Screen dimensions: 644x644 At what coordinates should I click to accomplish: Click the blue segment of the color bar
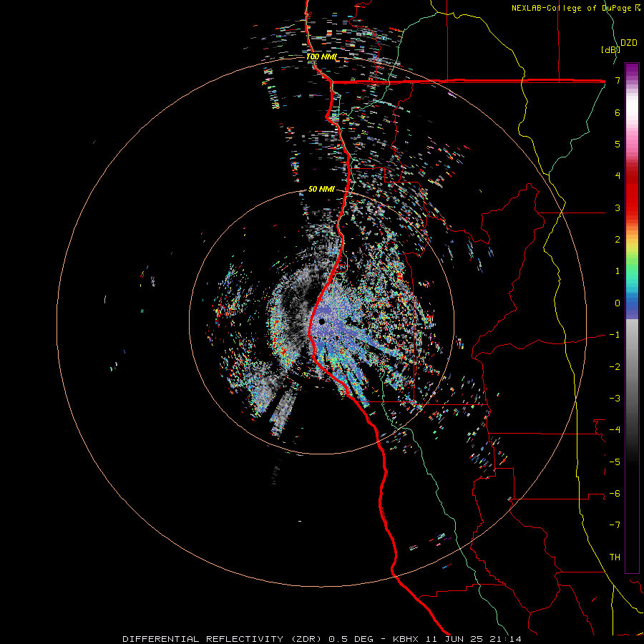click(x=632, y=306)
